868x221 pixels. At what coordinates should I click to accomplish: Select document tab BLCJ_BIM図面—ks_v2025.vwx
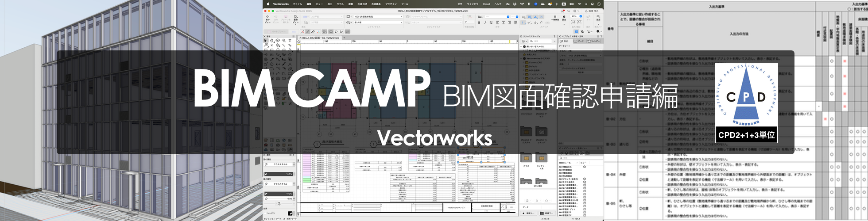click(x=320, y=38)
